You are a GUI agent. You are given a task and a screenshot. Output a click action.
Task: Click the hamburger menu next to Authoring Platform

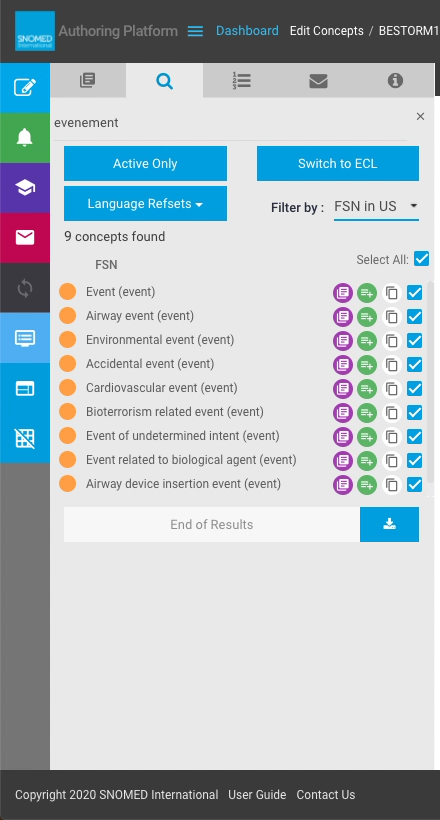point(195,31)
